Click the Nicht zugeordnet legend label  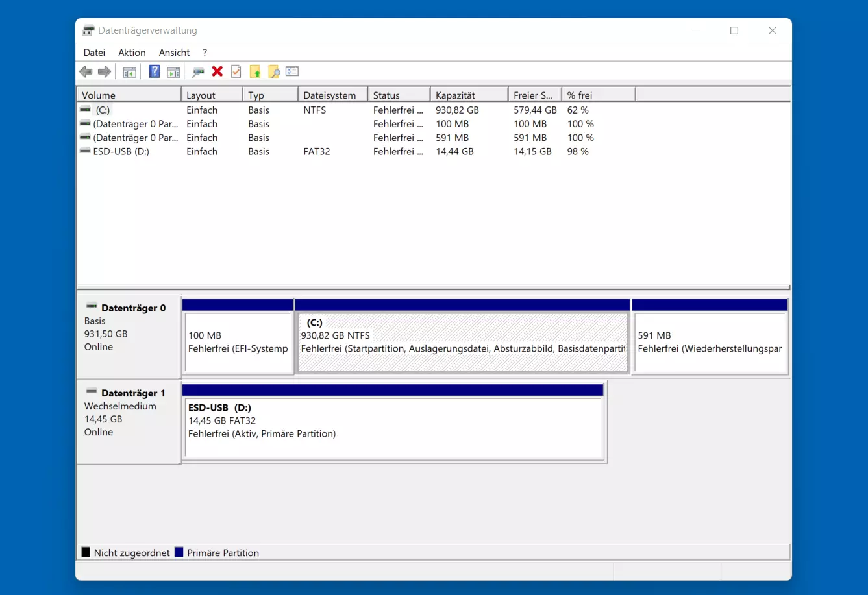(x=132, y=553)
